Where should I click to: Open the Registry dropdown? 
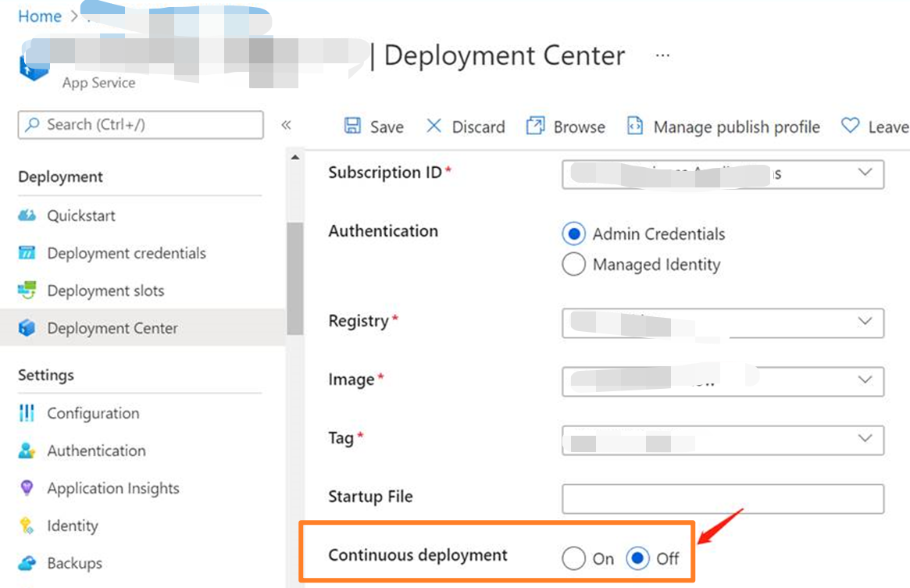pos(865,322)
